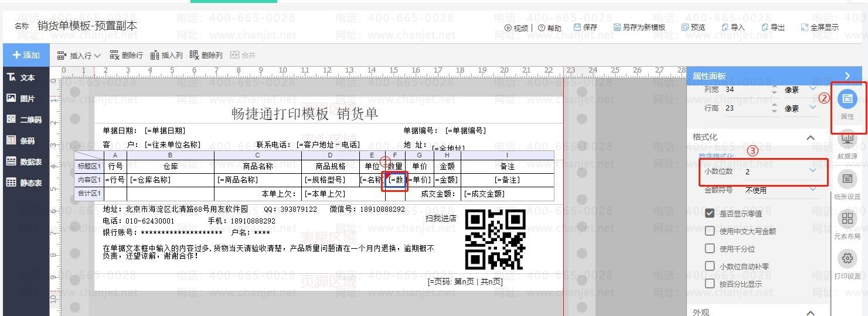Select the 图片 image element tool
The image size is (868, 316).
pyautogui.click(x=21, y=99)
